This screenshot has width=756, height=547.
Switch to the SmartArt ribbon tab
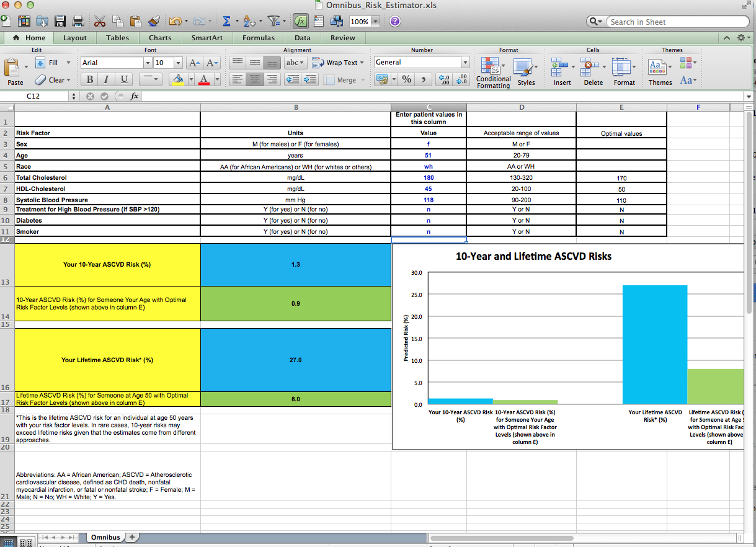[x=208, y=38]
